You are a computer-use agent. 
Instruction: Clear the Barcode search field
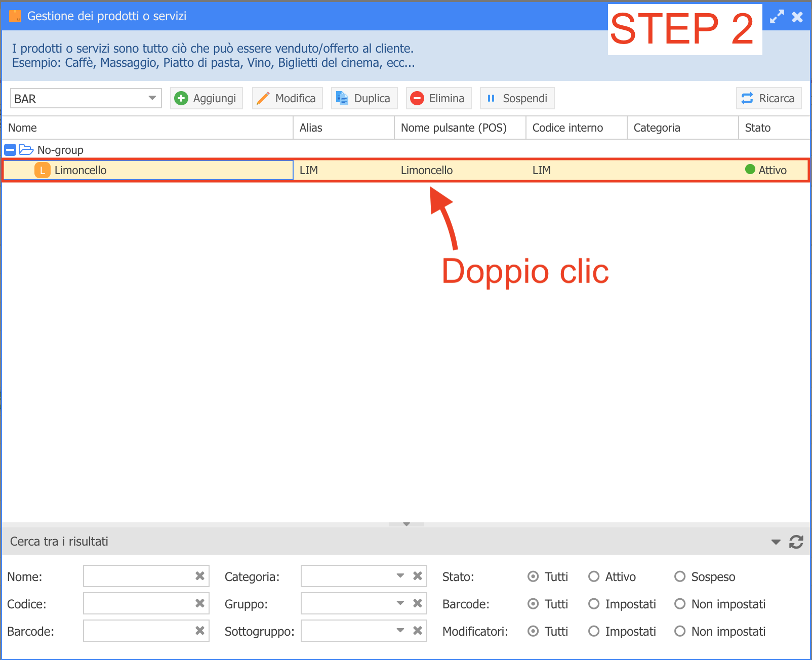(200, 631)
